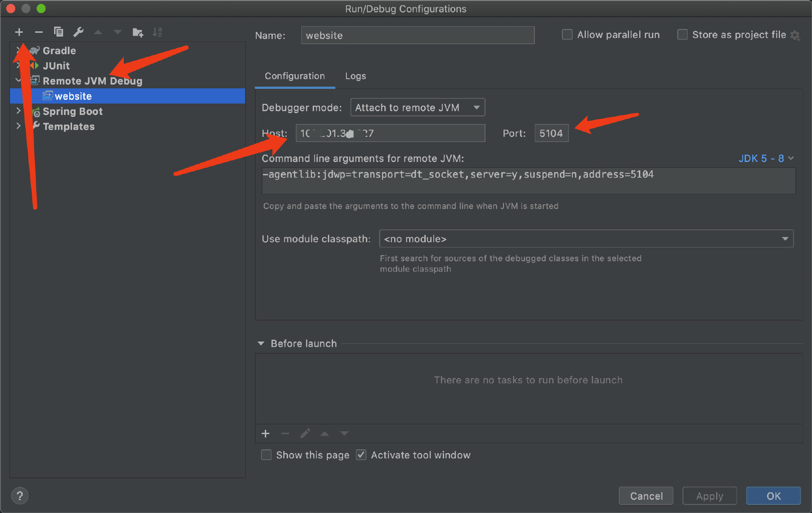This screenshot has height=513, width=812.
Task: Move Before launch task down
Action: tap(345, 434)
